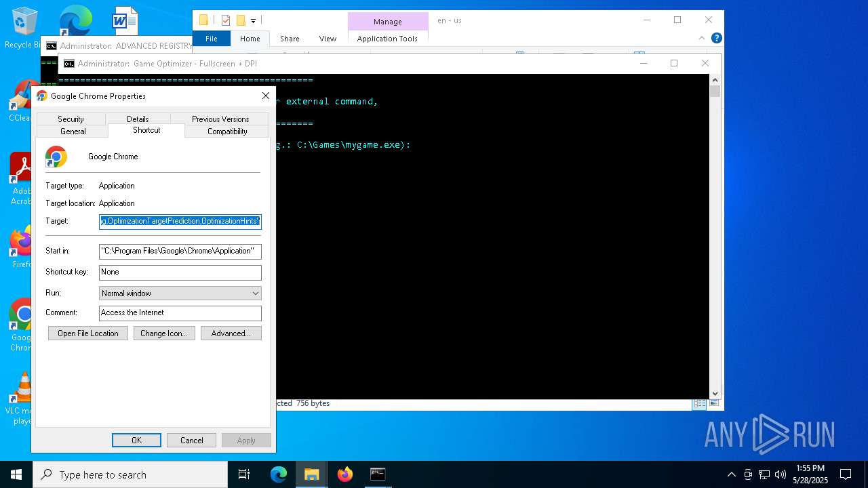Click the Type here to search box
This screenshot has height=488, width=868.
[130, 474]
